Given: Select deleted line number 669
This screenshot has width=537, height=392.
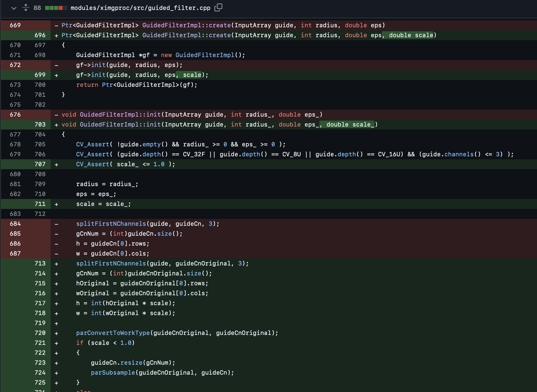Looking at the screenshot, I should tap(15, 25).
